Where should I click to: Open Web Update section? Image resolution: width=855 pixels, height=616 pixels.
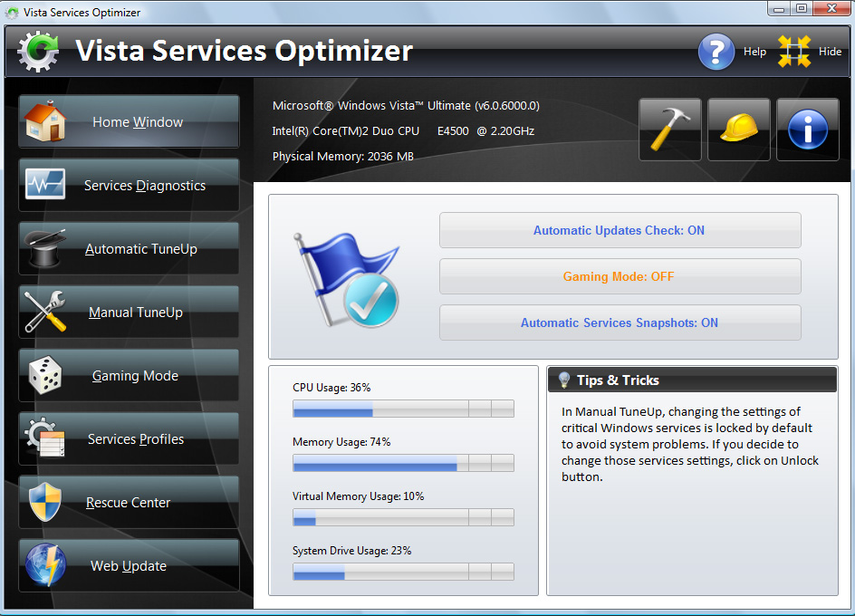point(129,565)
